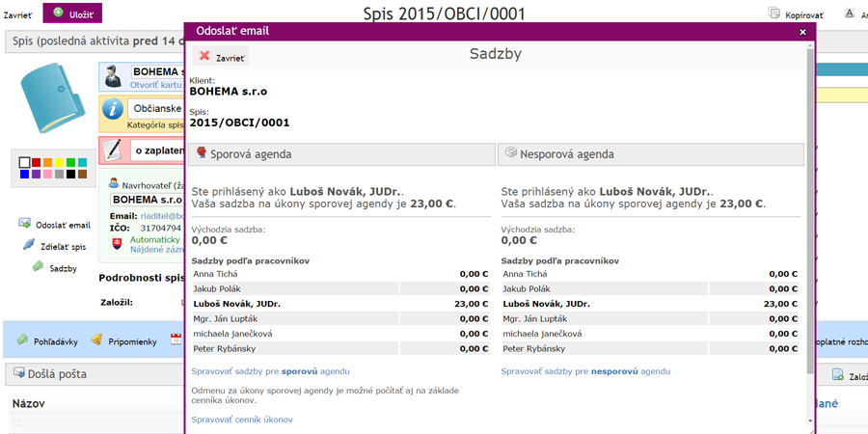Viewport: 868px width, 434px height.
Task: Select the purple color swatch
Action: click(36, 174)
